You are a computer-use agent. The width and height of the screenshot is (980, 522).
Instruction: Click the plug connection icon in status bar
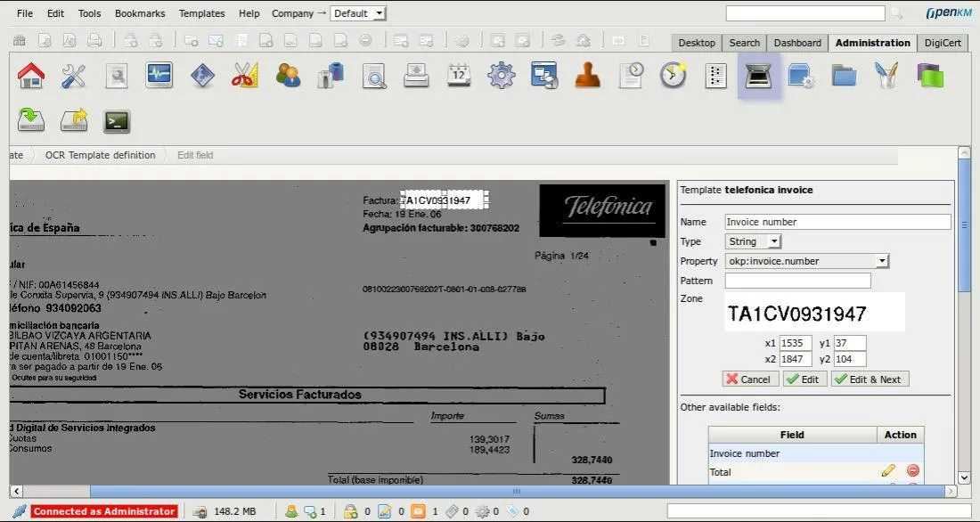click(x=19, y=511)
